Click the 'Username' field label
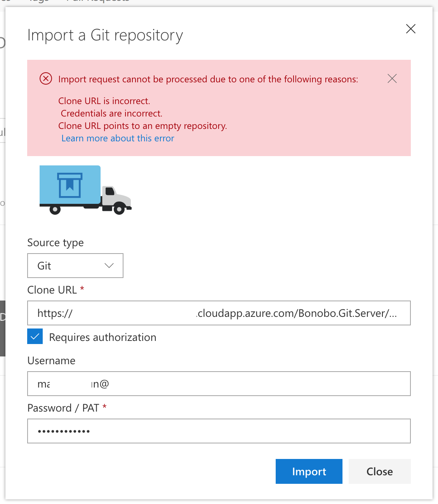 51,361
